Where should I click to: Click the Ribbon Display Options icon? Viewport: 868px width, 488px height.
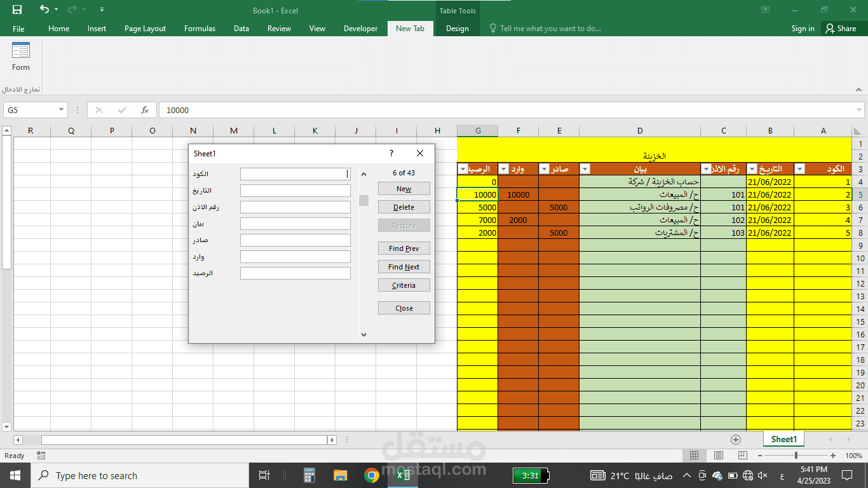click(765, 10)
